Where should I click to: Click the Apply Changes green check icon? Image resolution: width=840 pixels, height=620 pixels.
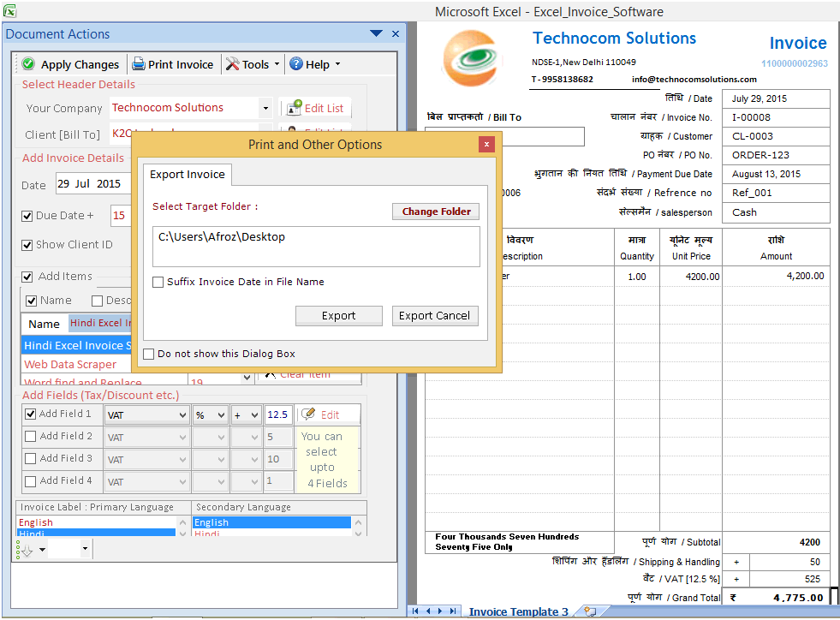[28, 63]
